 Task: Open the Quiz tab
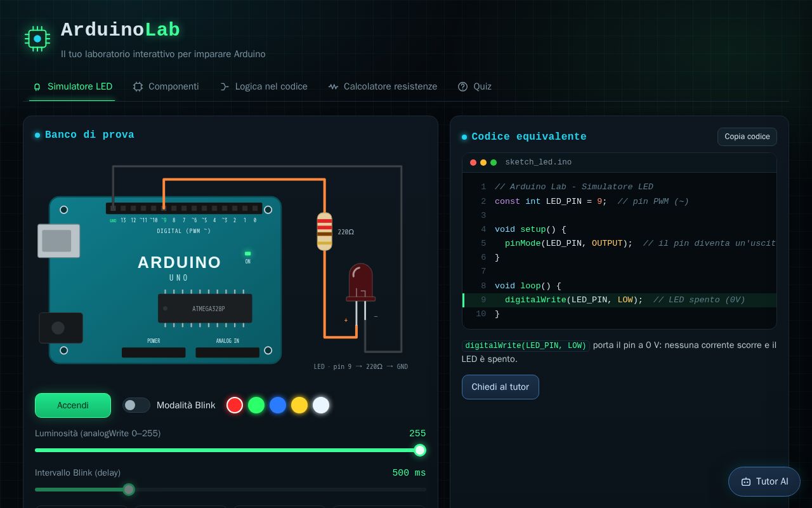tap(475, 86)
